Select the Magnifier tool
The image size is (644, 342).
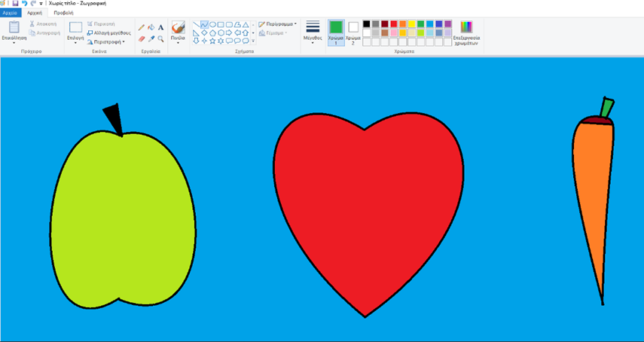pyautogui.click(x=160, y=38)
